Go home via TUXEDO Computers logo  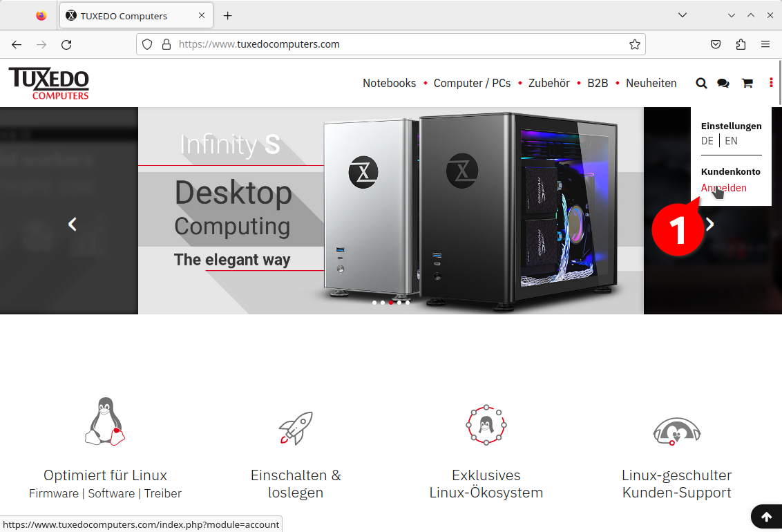tap(49, 84)
